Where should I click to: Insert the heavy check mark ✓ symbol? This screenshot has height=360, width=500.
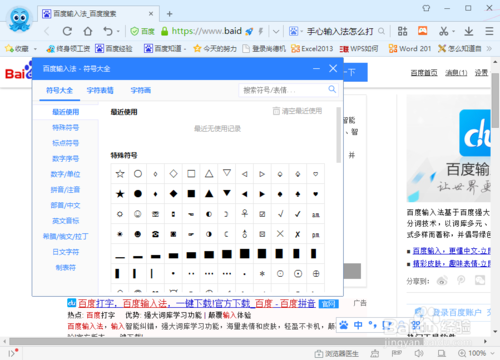[x=298, y=214]
